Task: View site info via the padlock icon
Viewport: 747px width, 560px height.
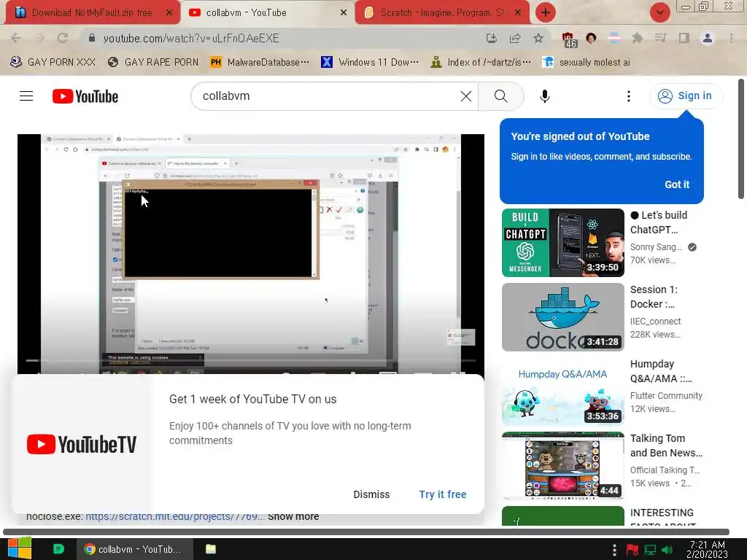Action: [92, 38]
